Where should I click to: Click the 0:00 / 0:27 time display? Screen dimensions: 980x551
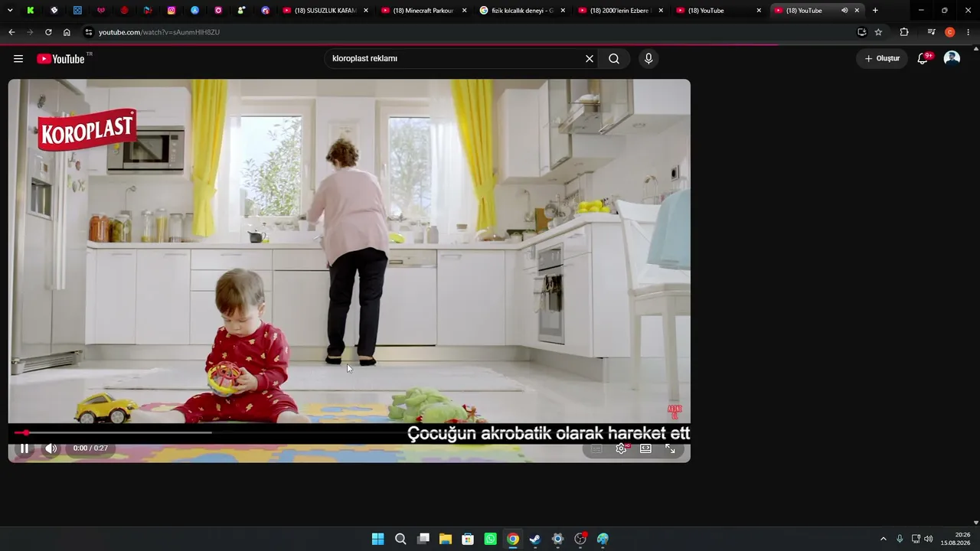click(90, 448)
